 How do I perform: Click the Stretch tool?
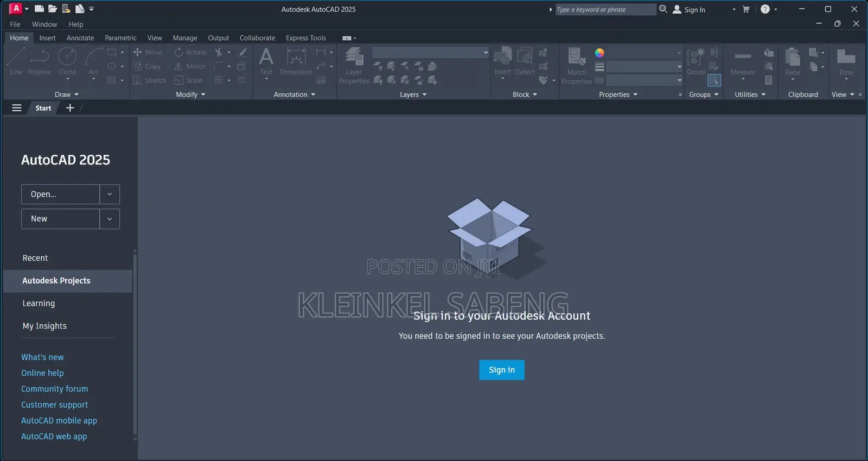(150, 80)
